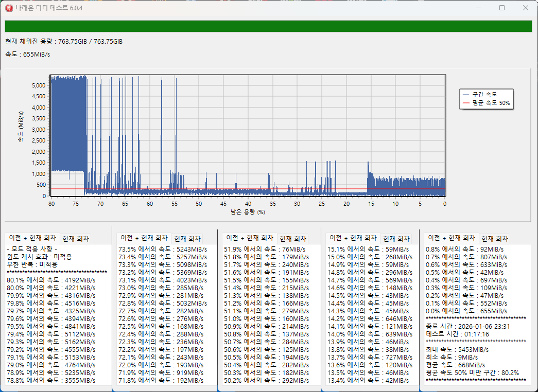The width and height of the screenshot is (538, 392).
Task: Open 이전 + 현재 회차 tab above the 51.9% list
Action: [250, 238]
